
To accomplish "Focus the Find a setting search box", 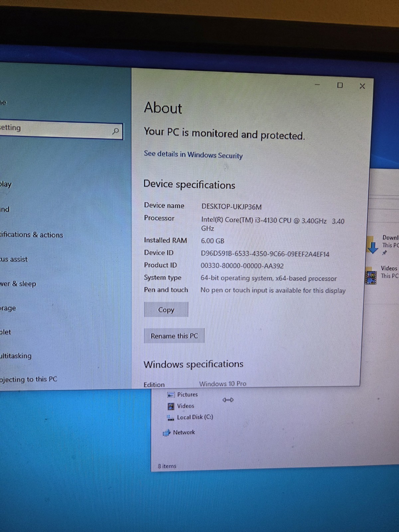I will point(61,130).
